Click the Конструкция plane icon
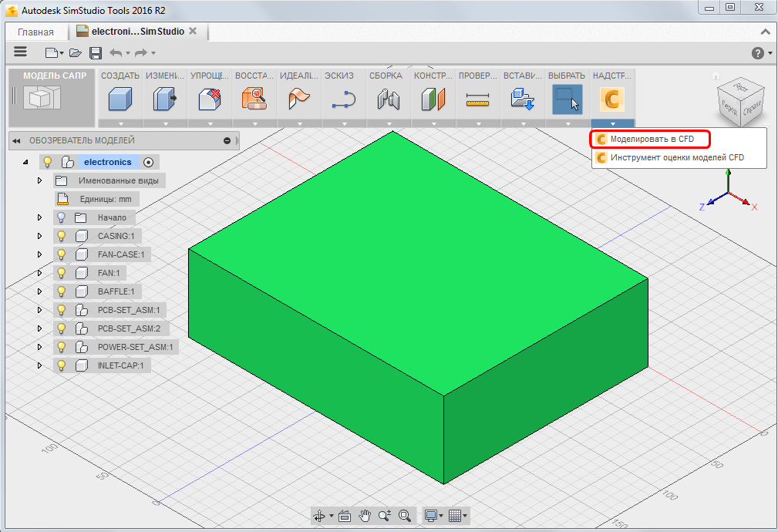This screenshot has width=778, height=532. pyautogui.click(x=433, y=98)
